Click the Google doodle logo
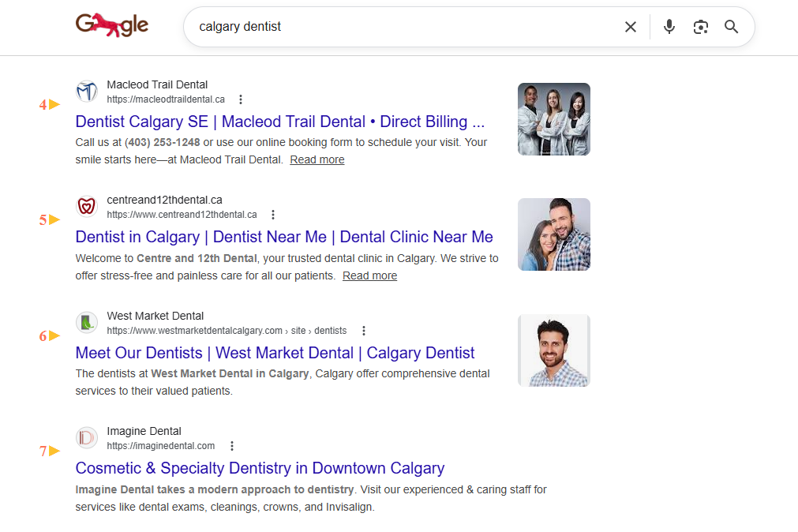798x532 pixels. 112,26
